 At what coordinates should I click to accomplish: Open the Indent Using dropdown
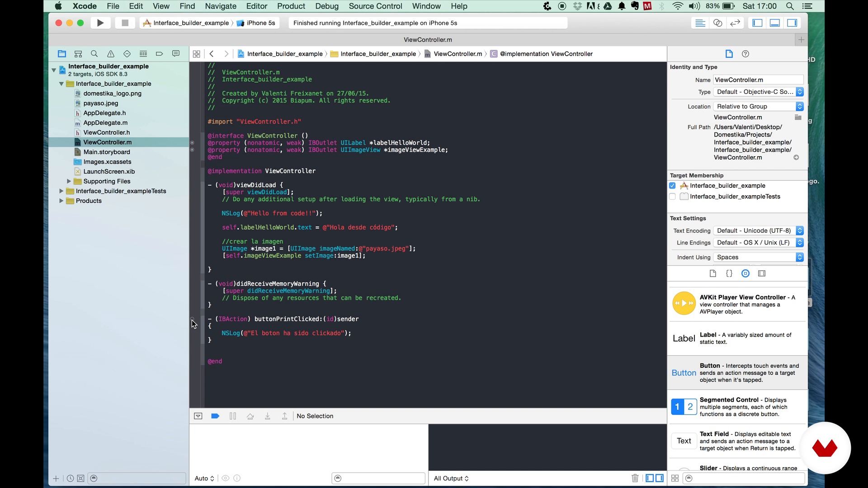pos(759,258)
